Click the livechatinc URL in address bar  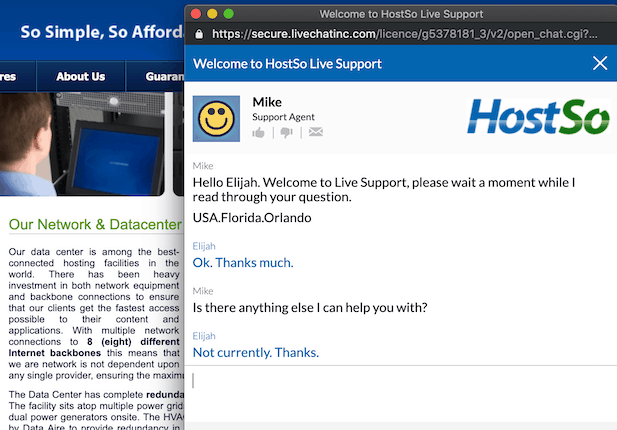(x=405, y=34)
